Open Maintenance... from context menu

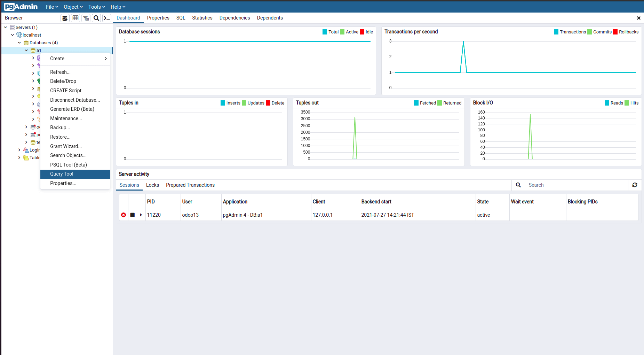pos(75,118)
